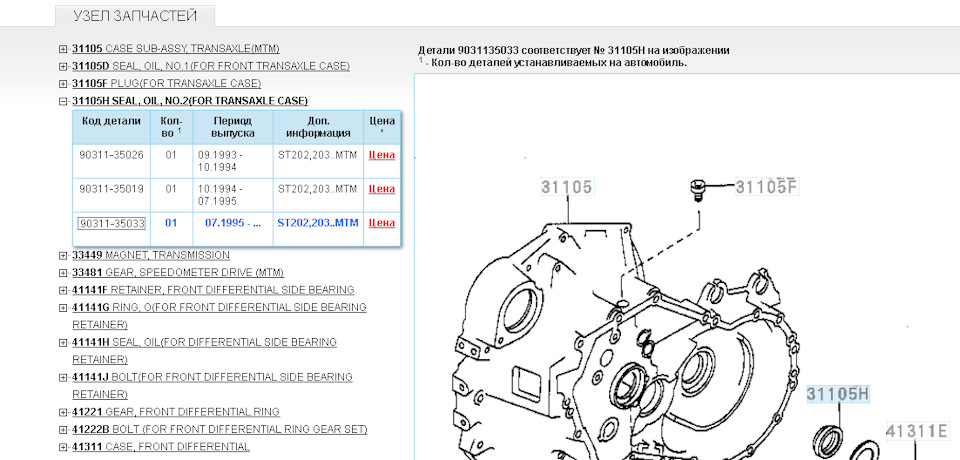Select part code 90311-35026
The width and height of the screenshot is (960, 460).
111,155
